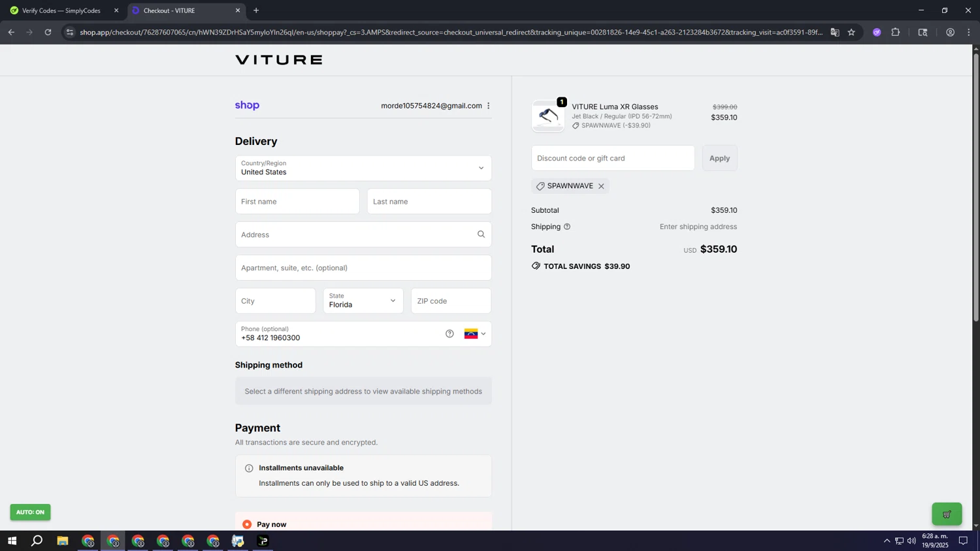Select the Checkout - VITURE tab
The height and width of the screenshot is (551, 980).
point(186,10)
